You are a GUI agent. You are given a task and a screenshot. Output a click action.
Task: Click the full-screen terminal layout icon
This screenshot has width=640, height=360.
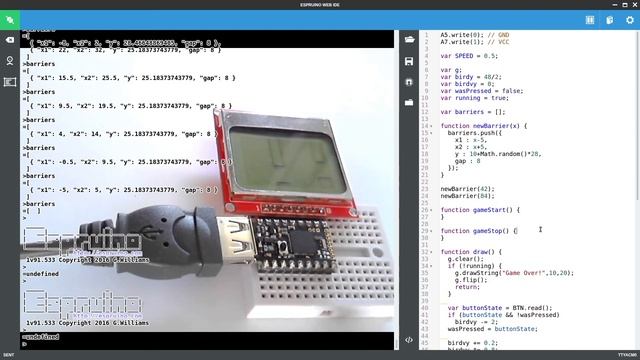10,82
